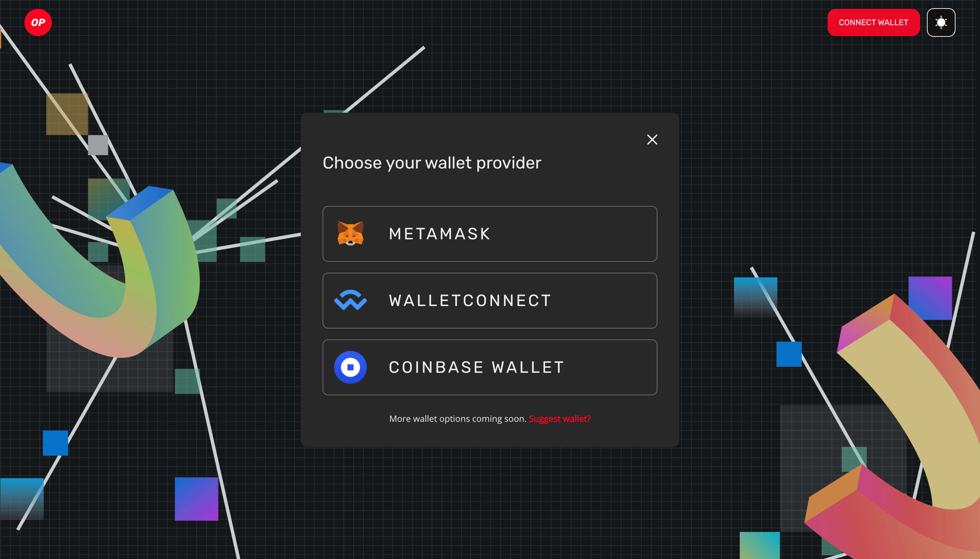Select the WalletConnect provider option
Viewport: 980px width, 559px height.
(x=490, y=300)
